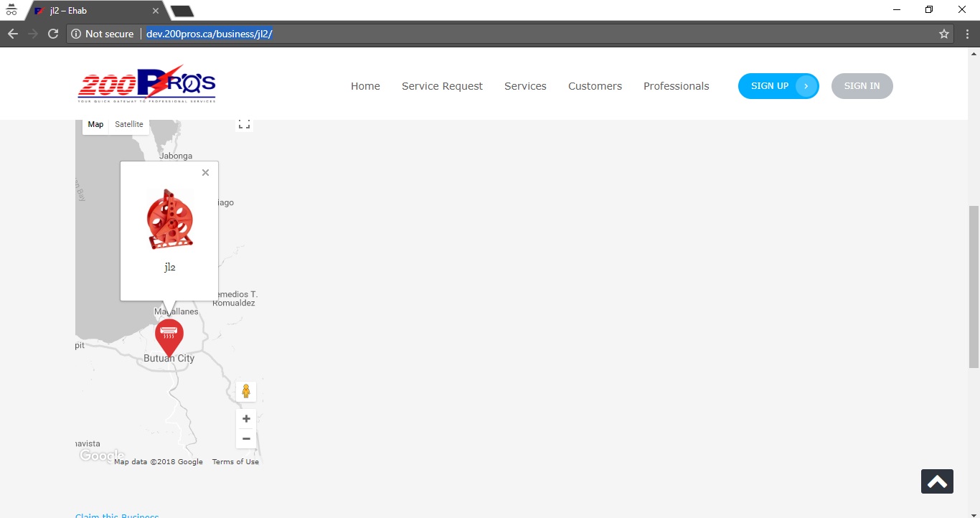Select the Map view type
This screenshot has width=980, height=518.
(x=95, y=125)
